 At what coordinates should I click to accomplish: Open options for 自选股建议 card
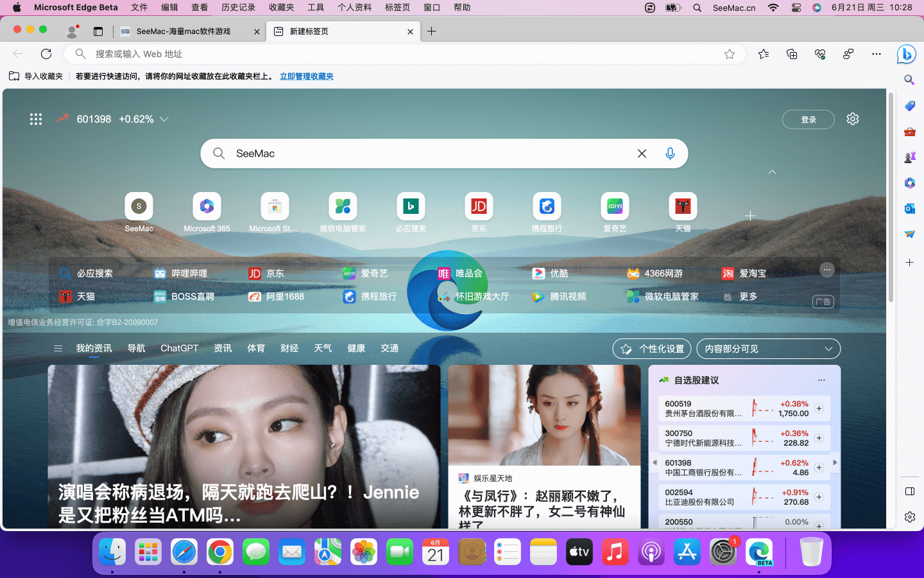point(821,380)
